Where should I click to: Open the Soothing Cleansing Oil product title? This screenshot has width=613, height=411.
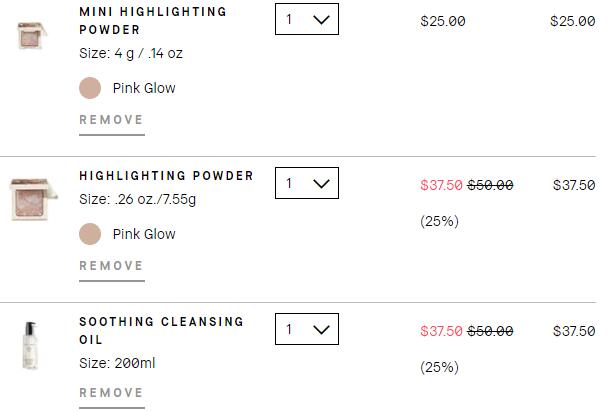161,330
